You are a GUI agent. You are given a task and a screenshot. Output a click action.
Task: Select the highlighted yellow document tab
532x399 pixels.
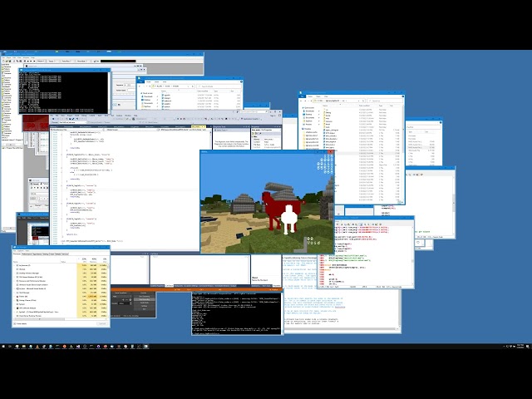click(x=198, y=126)
